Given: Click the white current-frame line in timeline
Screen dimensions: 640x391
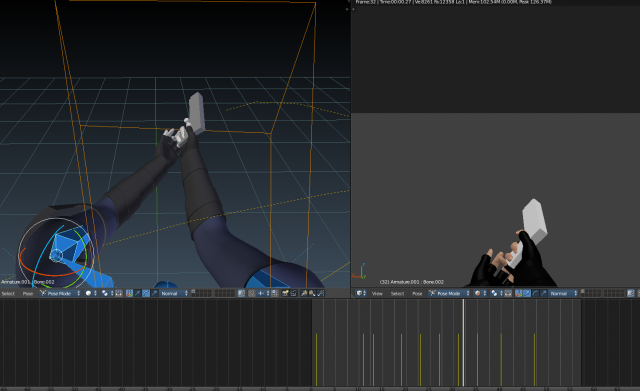Looking at the screenshot, I should [x=463, y=343].
